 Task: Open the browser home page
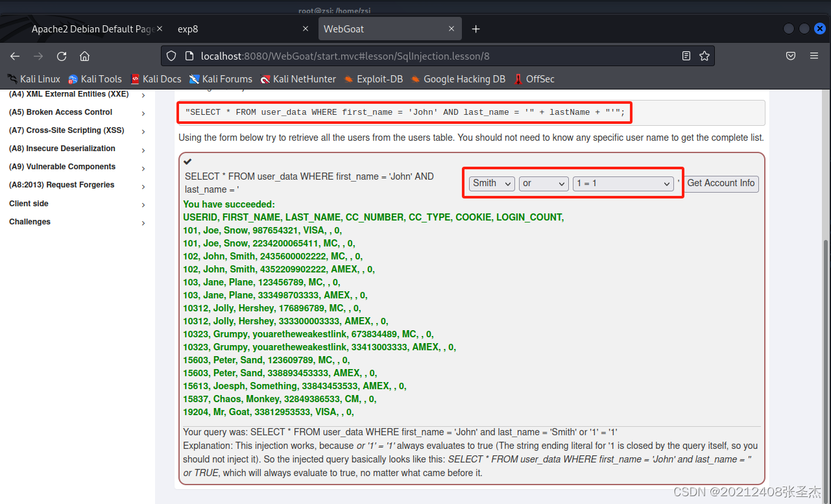tap(84, 56)
